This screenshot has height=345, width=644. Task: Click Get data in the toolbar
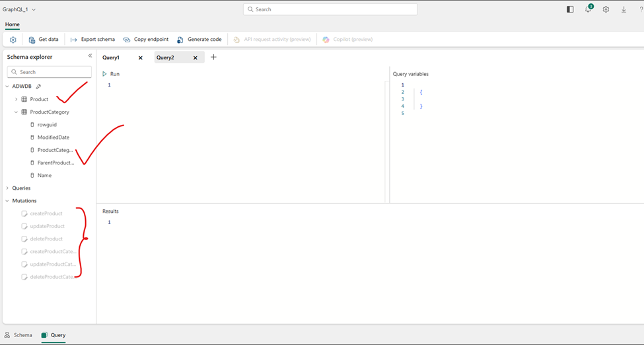coord(43,40)
